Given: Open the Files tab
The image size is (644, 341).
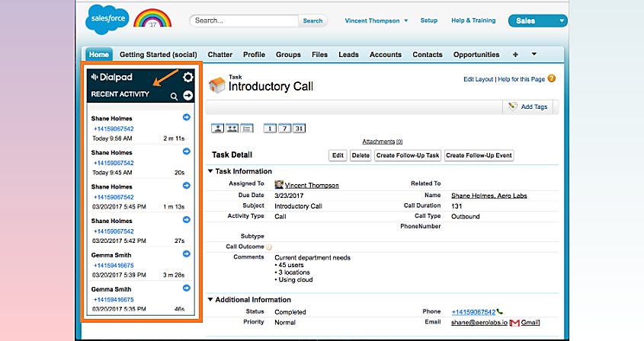Looking at the screenshot, I should pos(319,55).
